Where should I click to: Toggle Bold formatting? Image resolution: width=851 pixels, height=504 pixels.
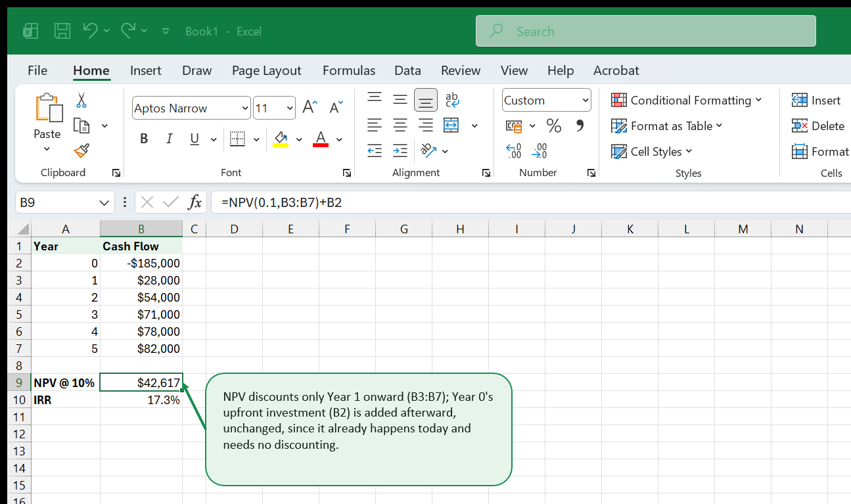pos(144,139)
